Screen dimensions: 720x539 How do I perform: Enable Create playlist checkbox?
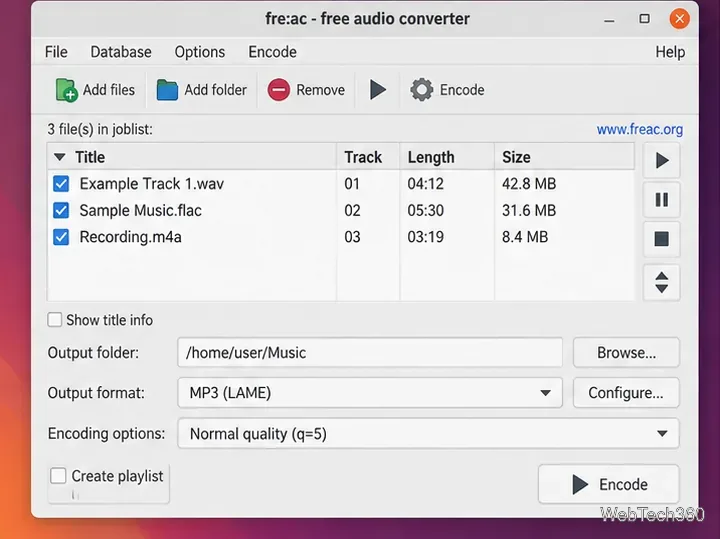pyautogui.click(x=58, y=476)
